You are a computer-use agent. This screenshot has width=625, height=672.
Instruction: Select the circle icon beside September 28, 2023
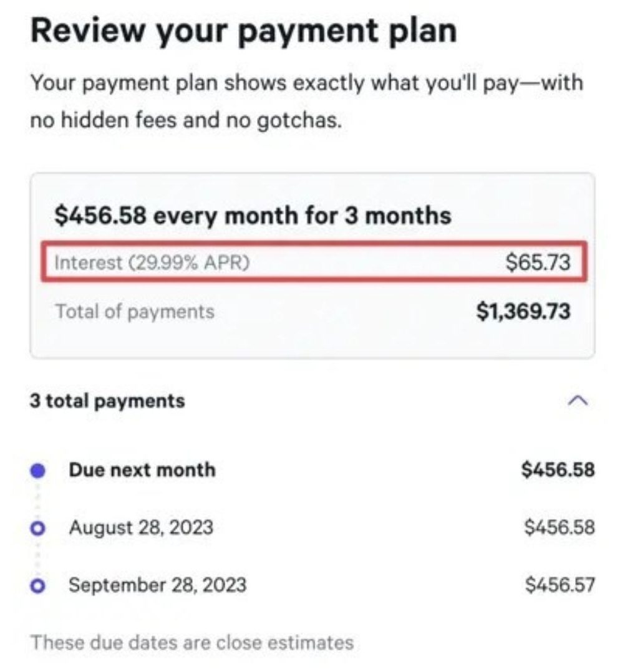click(39, 585)
